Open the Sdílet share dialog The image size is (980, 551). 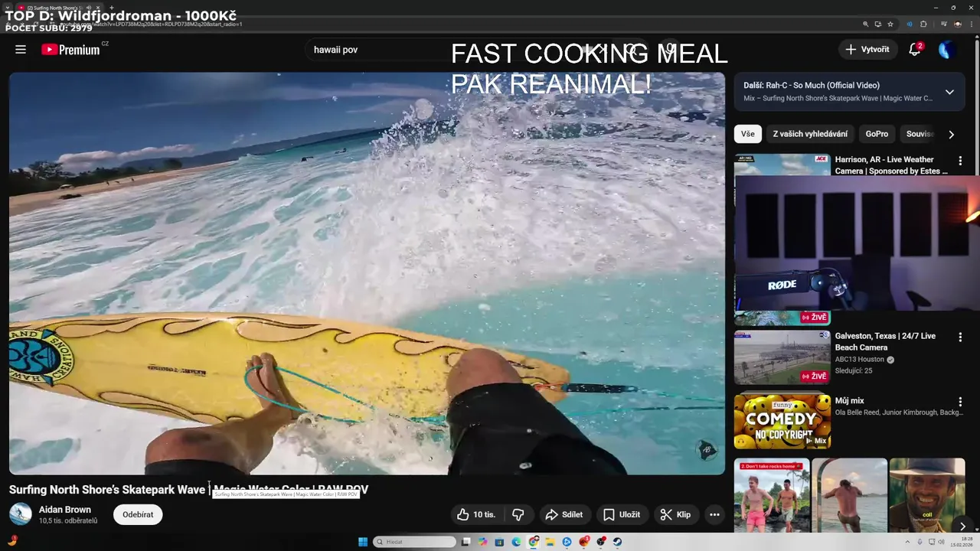(563, 514)
